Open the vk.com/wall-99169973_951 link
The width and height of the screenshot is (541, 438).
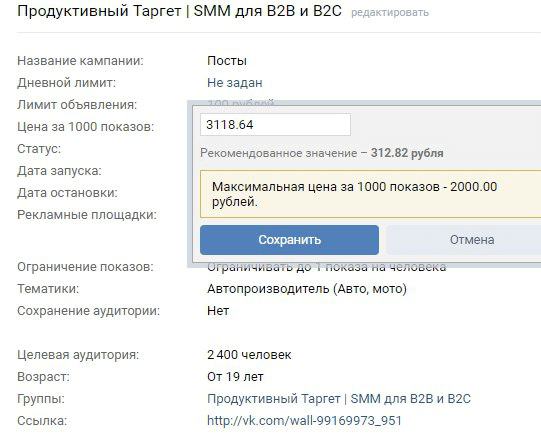click(x=304, y=421)
